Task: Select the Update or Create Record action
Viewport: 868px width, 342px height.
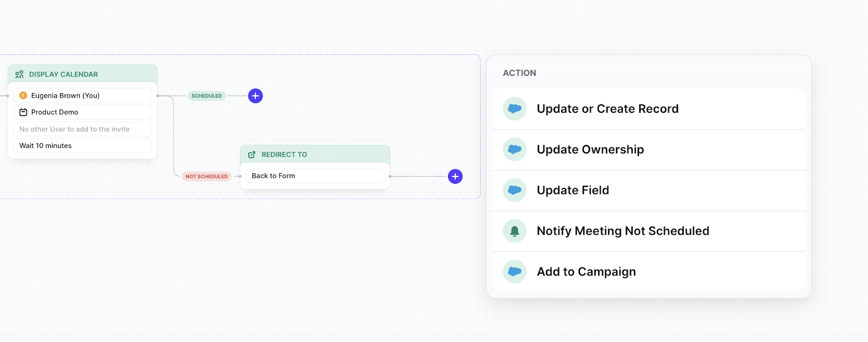Action: (649, 109)
